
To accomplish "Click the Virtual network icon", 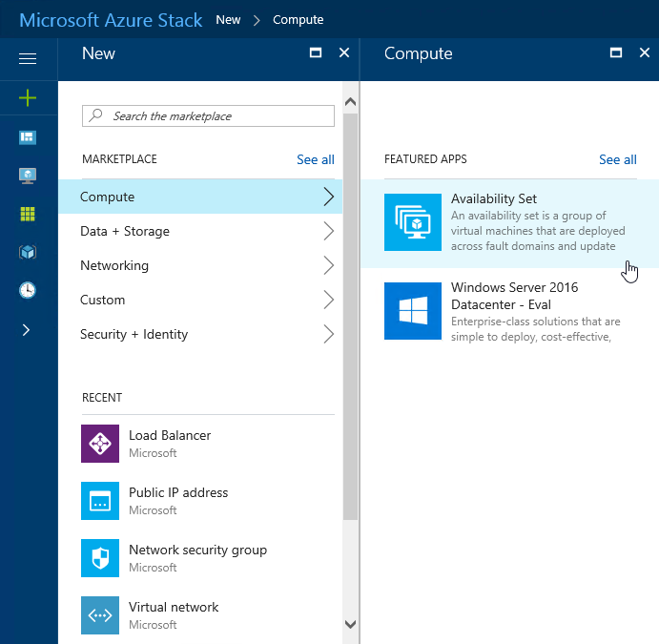I will (100, 615).
